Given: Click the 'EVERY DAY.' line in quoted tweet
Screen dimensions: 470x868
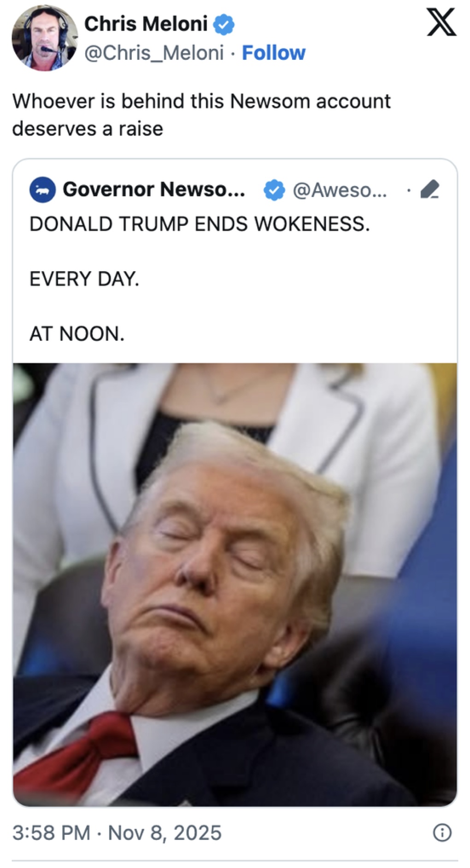Looking at the screenshot, I should coord(84,279).
